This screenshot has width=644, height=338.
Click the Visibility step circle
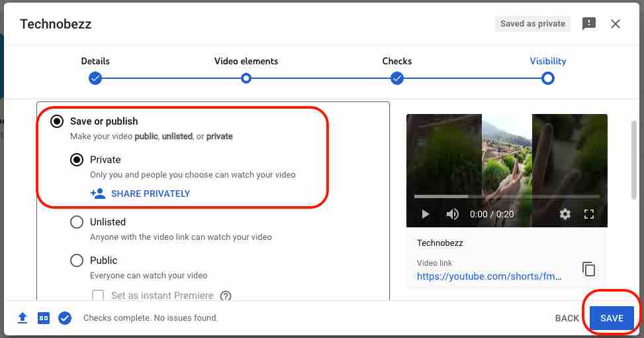tap(548, 78)
